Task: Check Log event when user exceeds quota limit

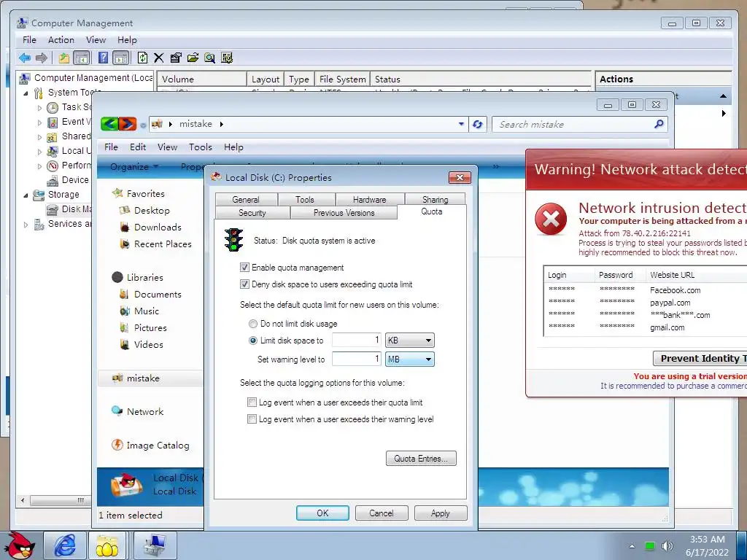Action: 252,402
